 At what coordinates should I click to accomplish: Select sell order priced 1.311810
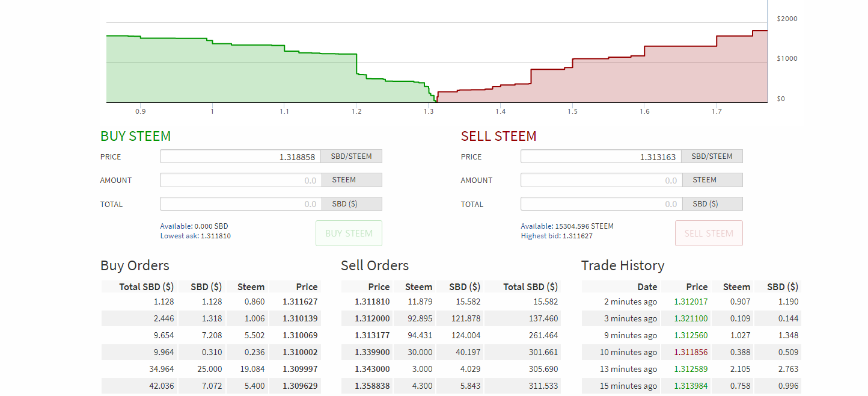tap(451, 302)
